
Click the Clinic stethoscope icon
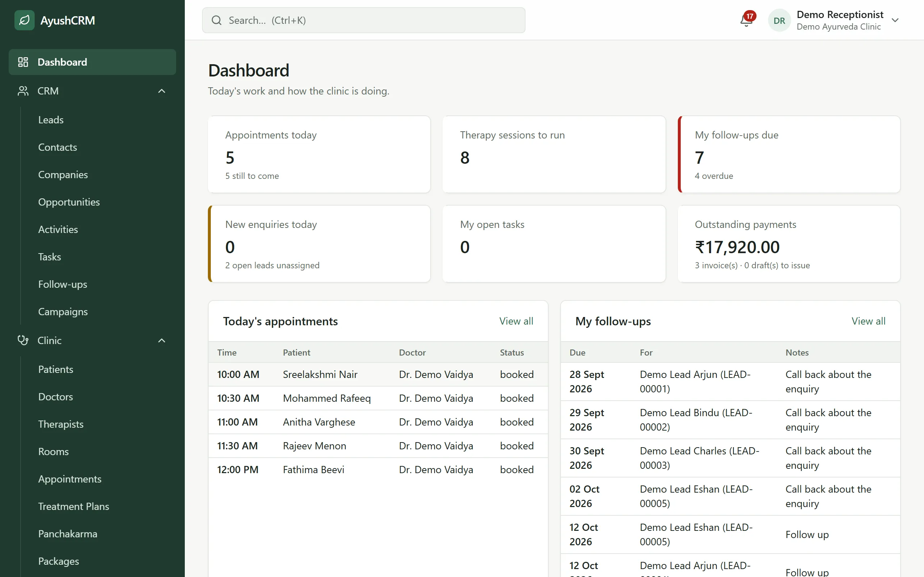click(23, 340)
